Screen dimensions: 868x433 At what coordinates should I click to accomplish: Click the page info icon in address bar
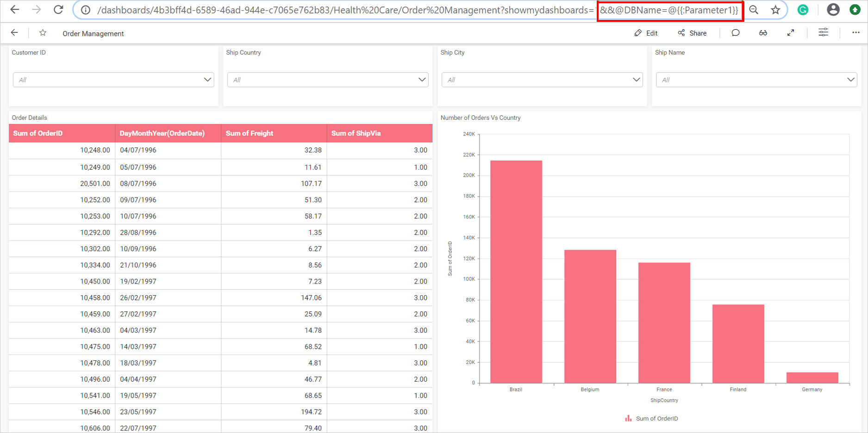click(x=86, y=9)
